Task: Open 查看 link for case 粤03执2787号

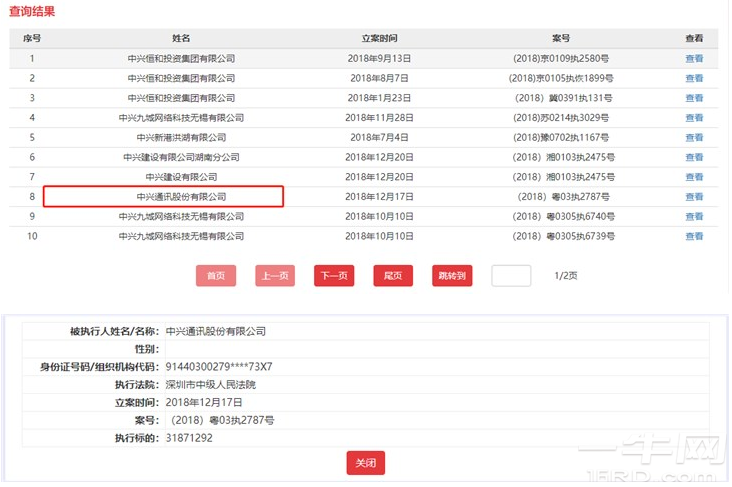Action: pyautogui.click(x=694, y=197)
